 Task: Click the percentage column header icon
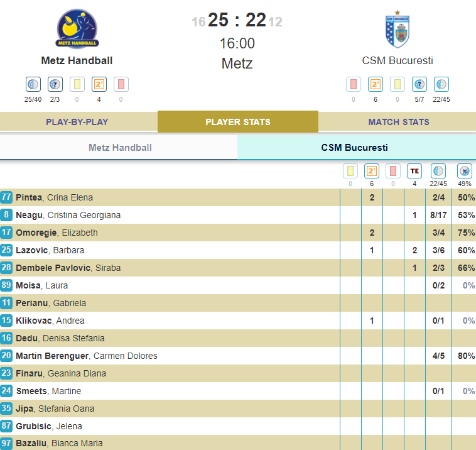465,171
